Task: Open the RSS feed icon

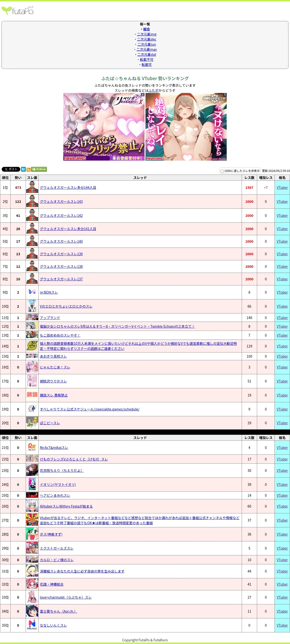Action: click(x=29, y=170)
